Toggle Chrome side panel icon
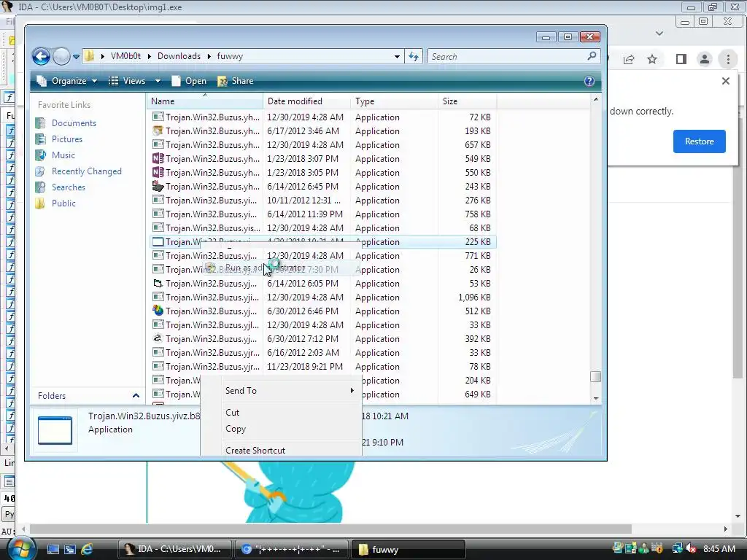 [681, 59]
